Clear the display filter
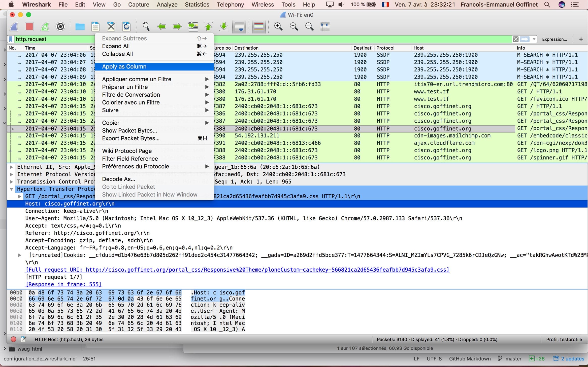The image size is (588, 367). [515, 39]
